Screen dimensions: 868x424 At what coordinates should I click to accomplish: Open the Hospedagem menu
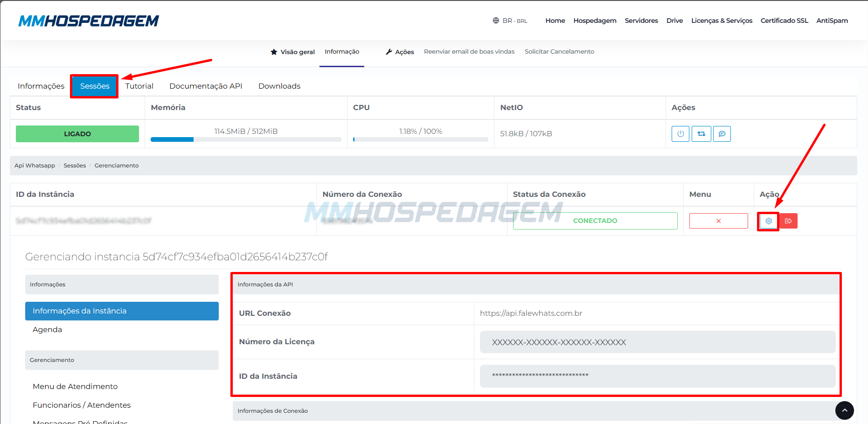pyautogui.click(x=595, y=21)
